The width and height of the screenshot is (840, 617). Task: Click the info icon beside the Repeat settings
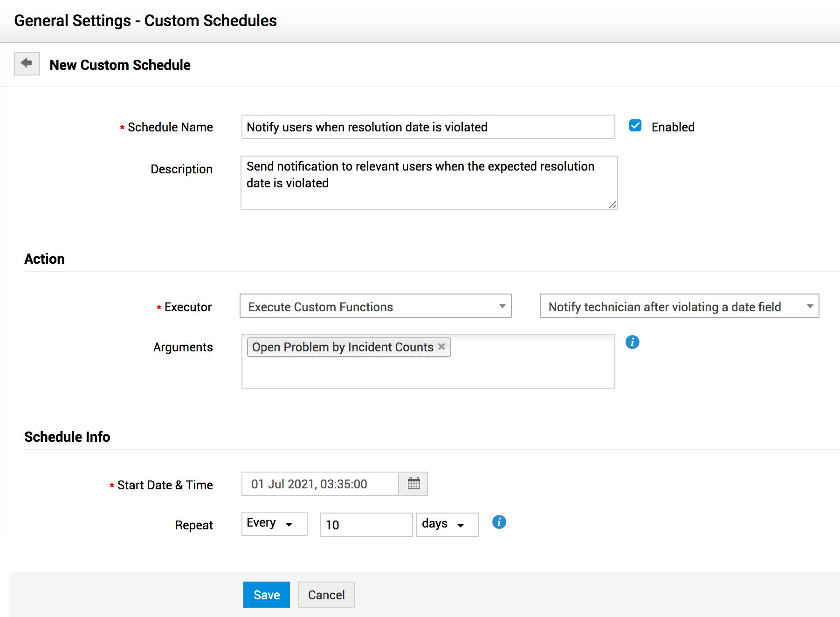point(499,522)
